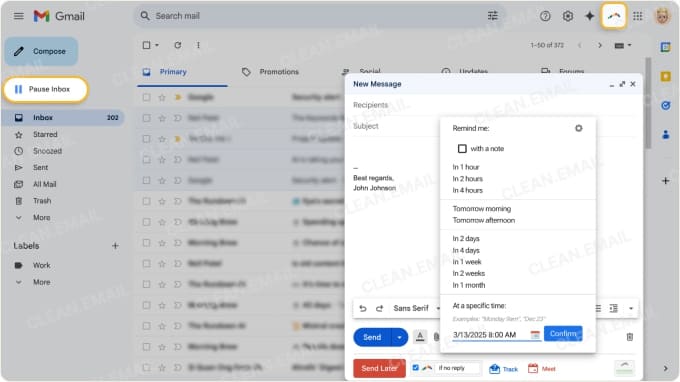Tick the select-all emails checkbox
The height and width of the screenshot is (382, 680).
pos(147,45)
